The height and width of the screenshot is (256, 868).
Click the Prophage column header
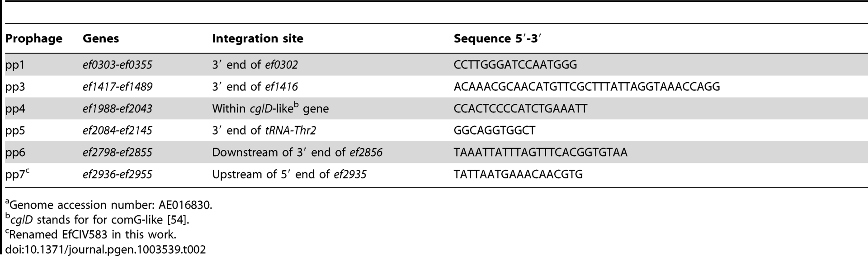point(34,39)
